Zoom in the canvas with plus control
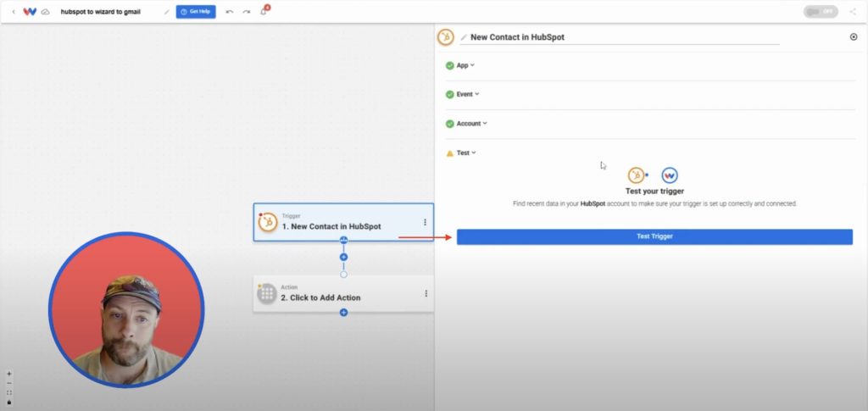This screenshot has width=868, height=411. 8,374
